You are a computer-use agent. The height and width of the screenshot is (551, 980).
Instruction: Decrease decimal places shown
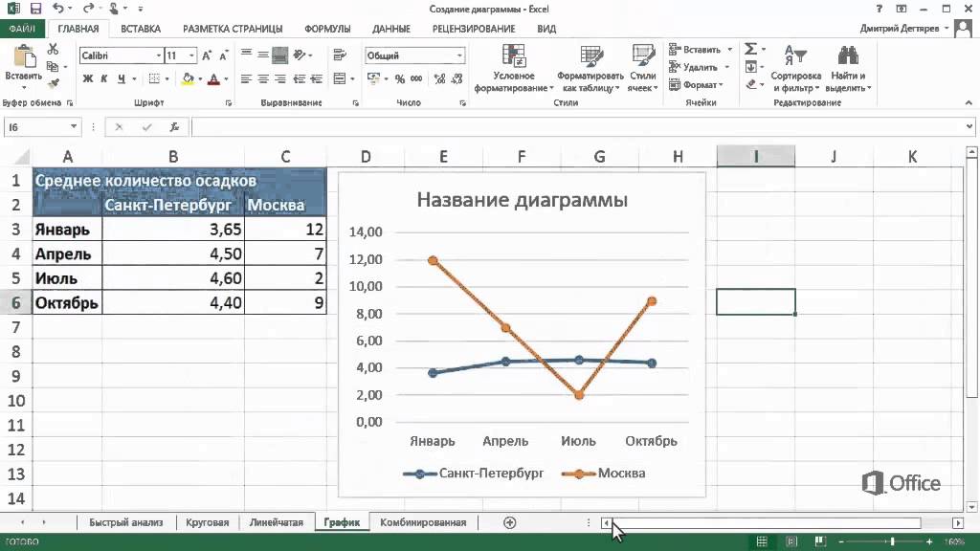[457, 78]
